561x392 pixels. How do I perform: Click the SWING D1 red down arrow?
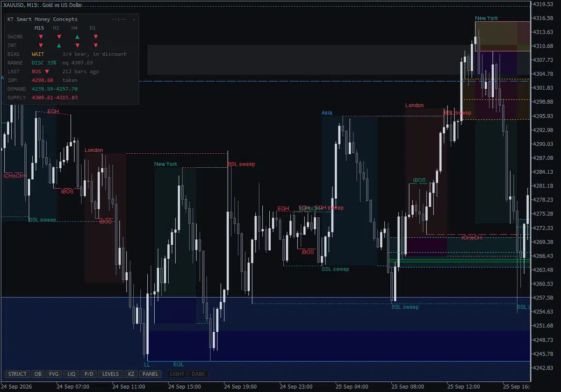click(x=95, y=36)
